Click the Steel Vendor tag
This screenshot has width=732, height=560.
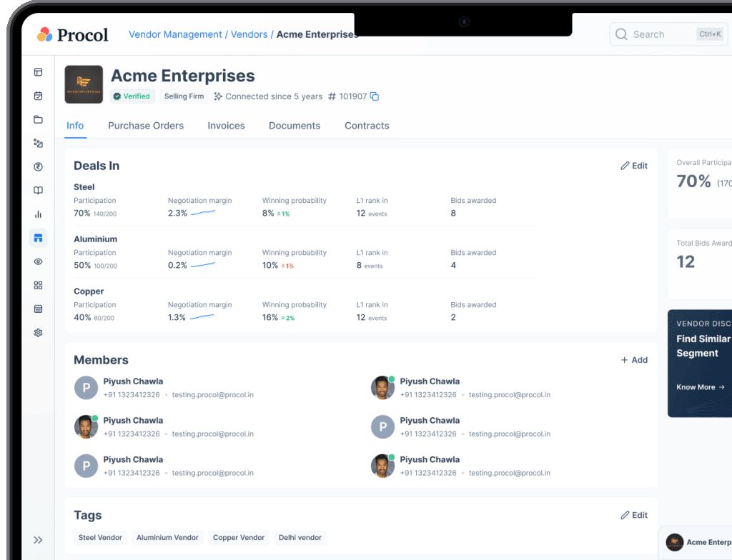point(100,538)
